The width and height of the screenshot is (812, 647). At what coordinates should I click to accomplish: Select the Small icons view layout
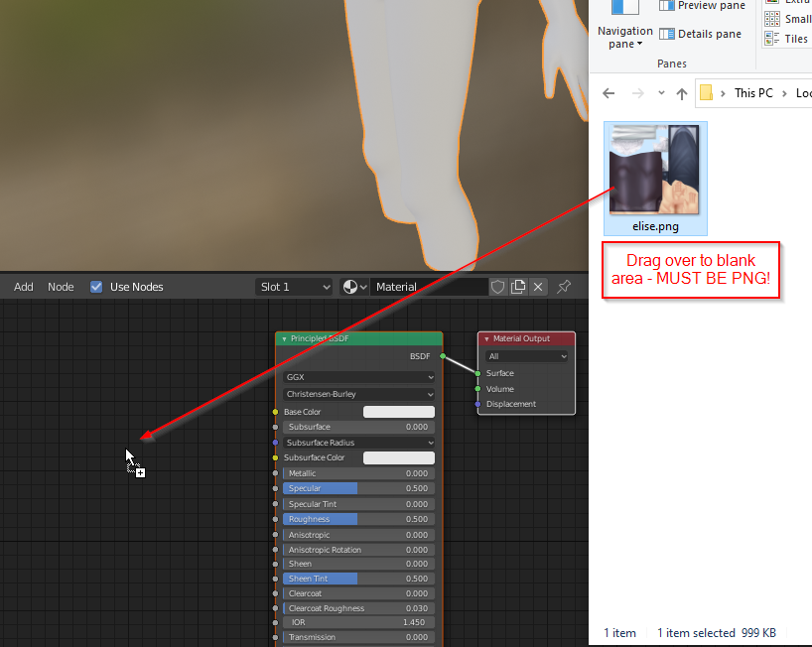pyautogui.click(x=787, y=19)
